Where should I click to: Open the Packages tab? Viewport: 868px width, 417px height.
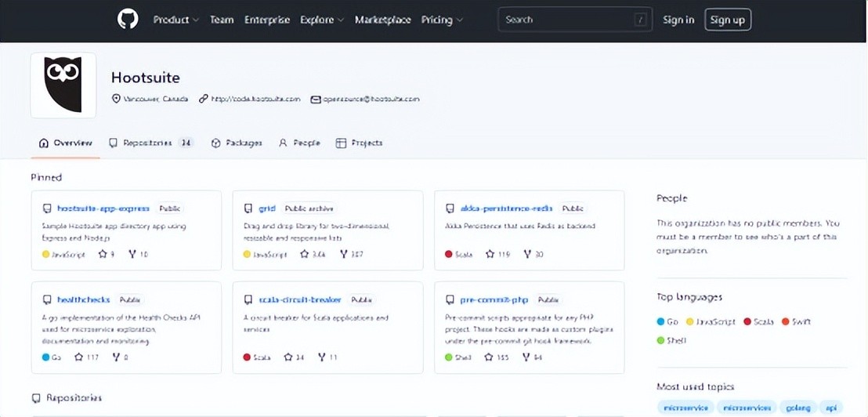[237, 143]
